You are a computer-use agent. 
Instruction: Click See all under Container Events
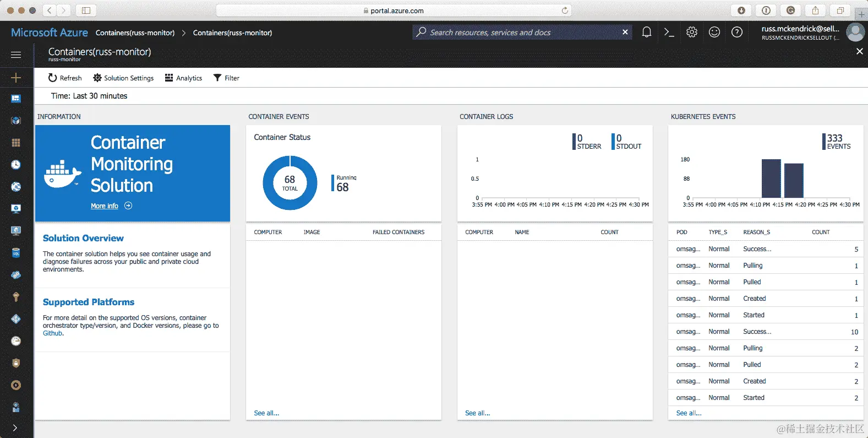(266, 413)
